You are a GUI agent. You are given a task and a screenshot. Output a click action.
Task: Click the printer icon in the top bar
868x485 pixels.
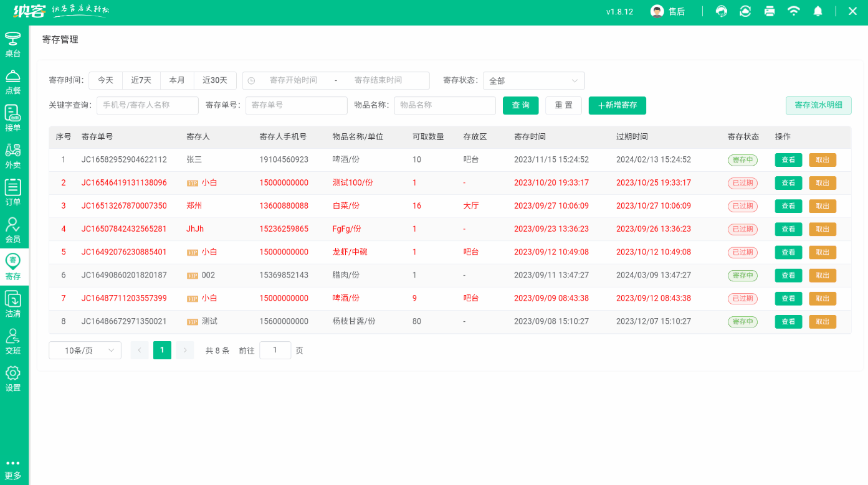770,11
